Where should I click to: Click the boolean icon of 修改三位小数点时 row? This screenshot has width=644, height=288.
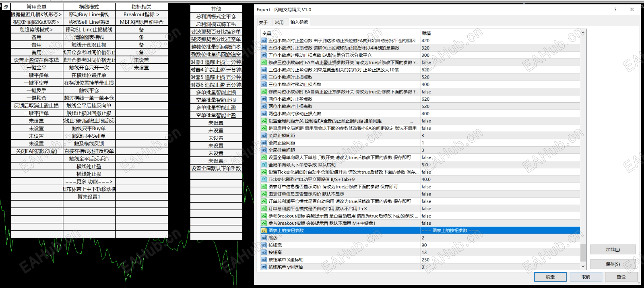pos(264,62)
